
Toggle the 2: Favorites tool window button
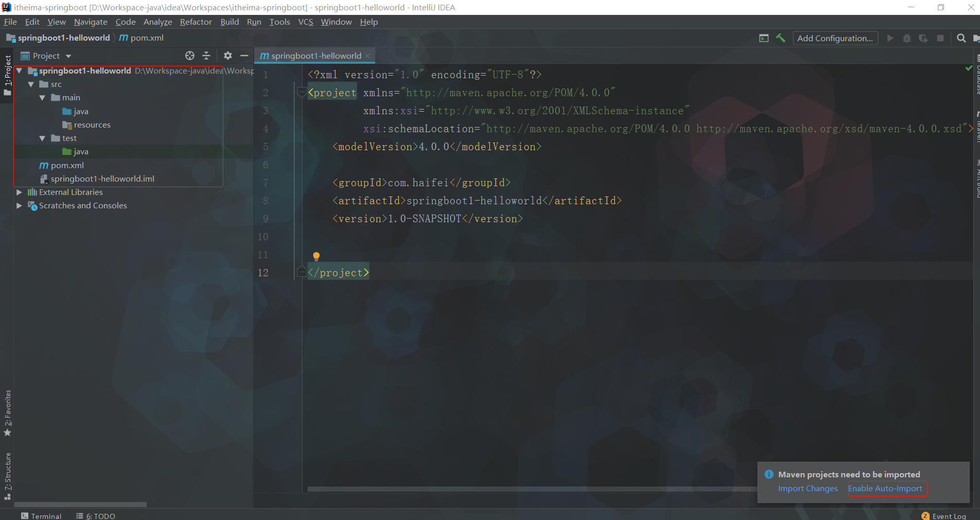tap(7, 413)
